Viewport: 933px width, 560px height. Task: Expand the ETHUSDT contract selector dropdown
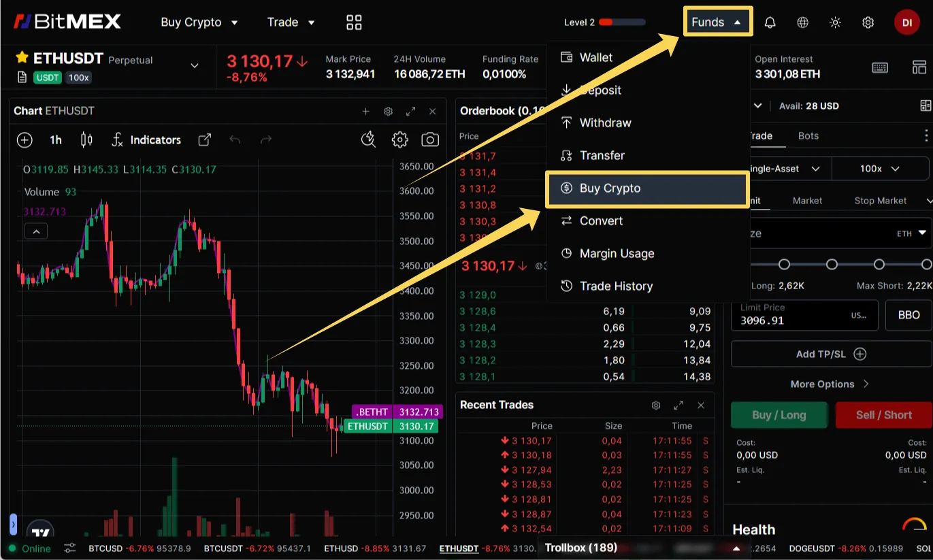195,65
